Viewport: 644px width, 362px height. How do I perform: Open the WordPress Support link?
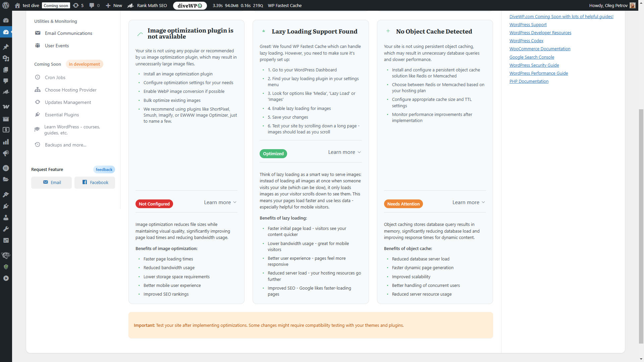[x=528, y=24]
